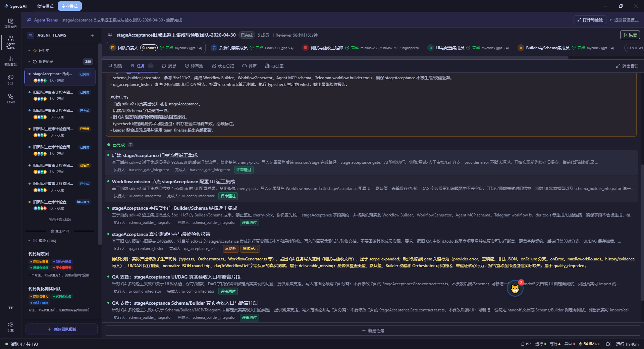This screenshot has height=349, width=644.
Task: Click 显示全部 (280) link
Action: click(x=60, y=220)
